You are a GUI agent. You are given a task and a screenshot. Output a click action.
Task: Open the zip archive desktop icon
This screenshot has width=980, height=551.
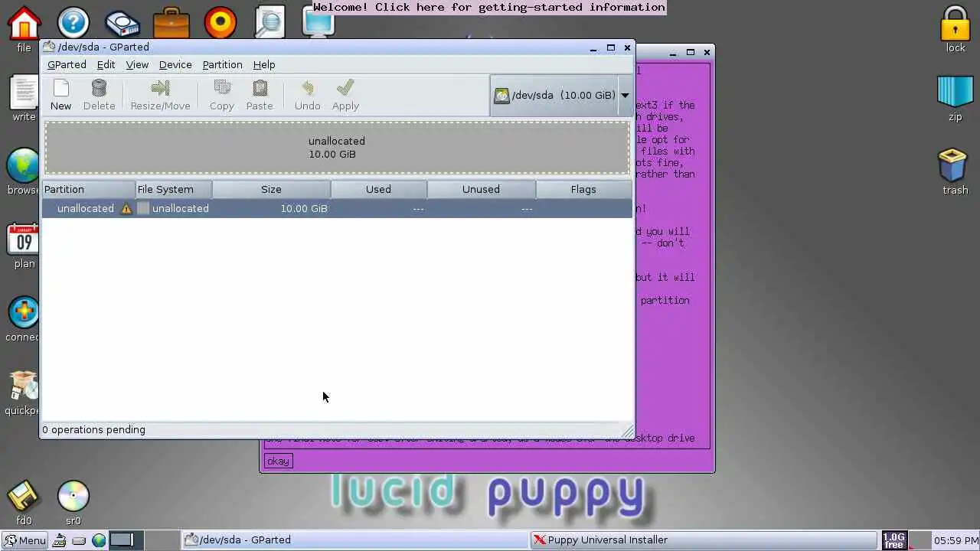pos(955,92)
